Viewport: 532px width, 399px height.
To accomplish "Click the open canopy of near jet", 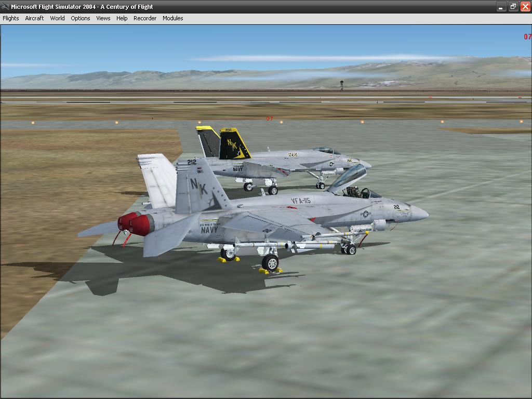I will click(x=348, y=178).
